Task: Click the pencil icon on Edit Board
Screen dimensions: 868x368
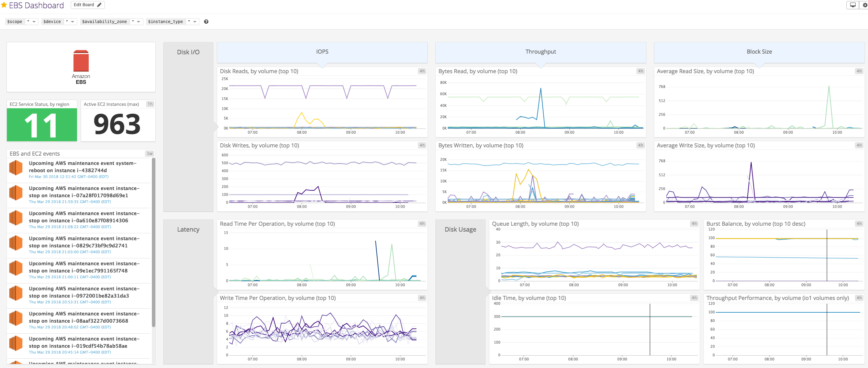Action: 99,4
